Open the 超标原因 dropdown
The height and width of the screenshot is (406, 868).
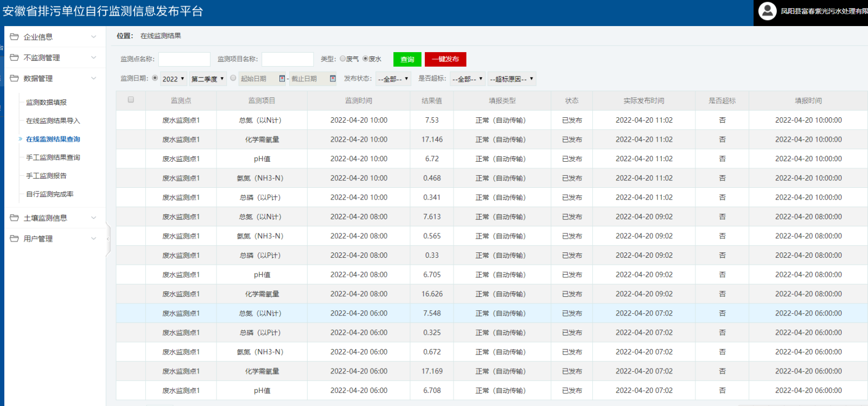512,79
